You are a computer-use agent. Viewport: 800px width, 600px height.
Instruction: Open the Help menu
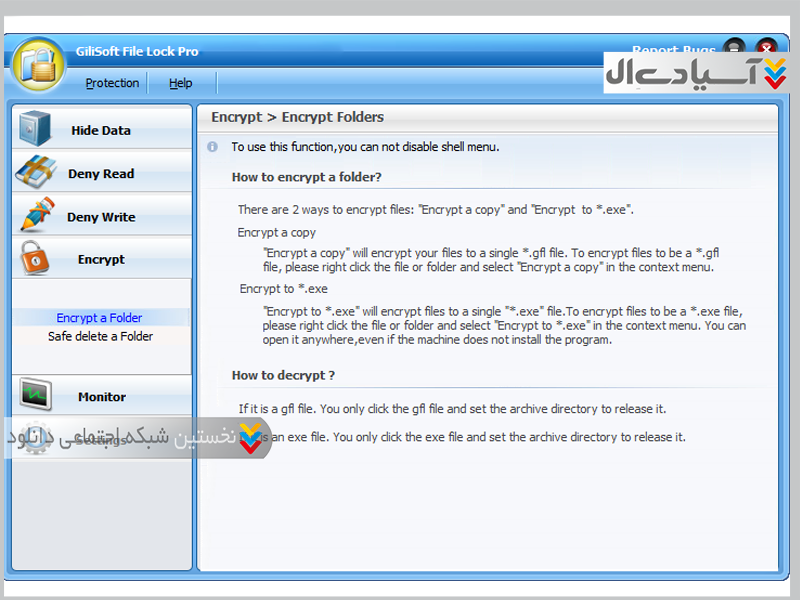click(x=180, y=83)
